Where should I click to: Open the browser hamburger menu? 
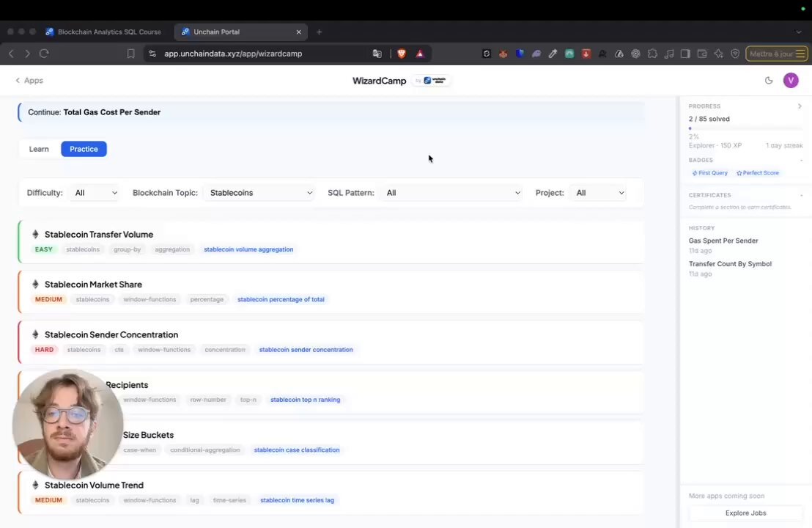pos(800,54)
